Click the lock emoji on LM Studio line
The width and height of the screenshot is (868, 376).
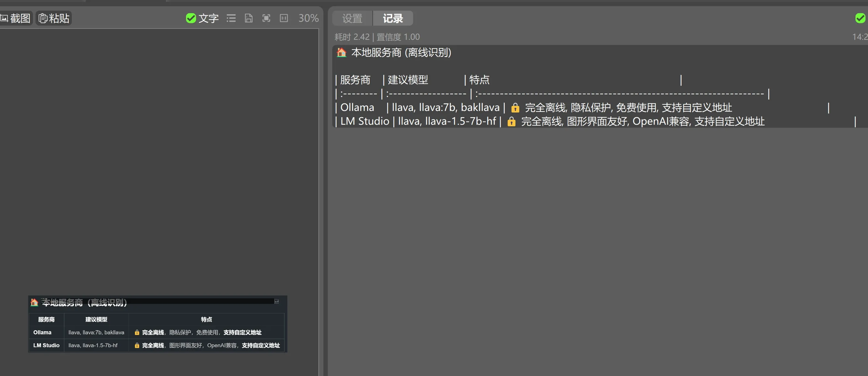click(x=511, y=122)
